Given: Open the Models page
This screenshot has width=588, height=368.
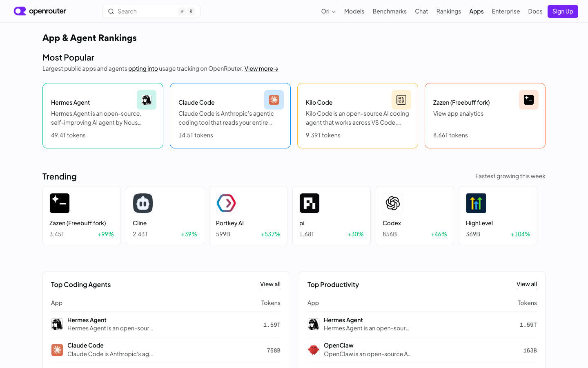Looking at the screenshot, I should pyautogui.click(x=354, y=11).
